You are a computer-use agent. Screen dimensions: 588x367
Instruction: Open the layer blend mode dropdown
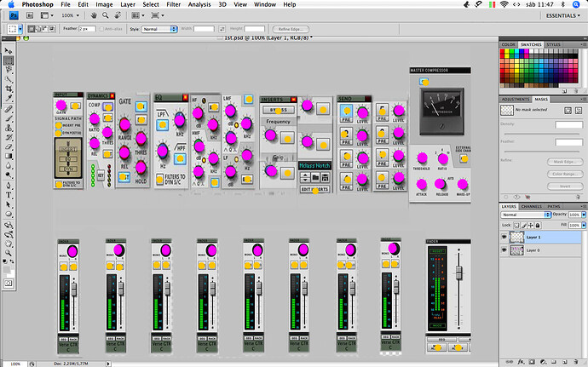(x=526, y=215)
